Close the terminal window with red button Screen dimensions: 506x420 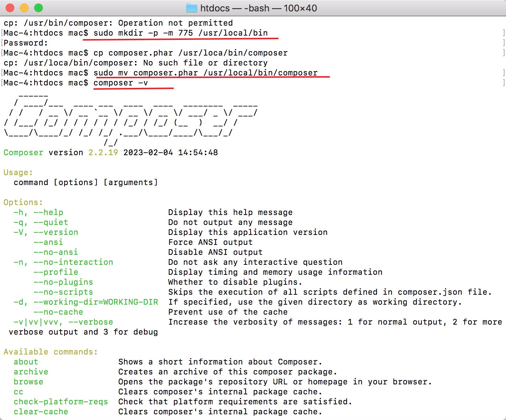10,8
